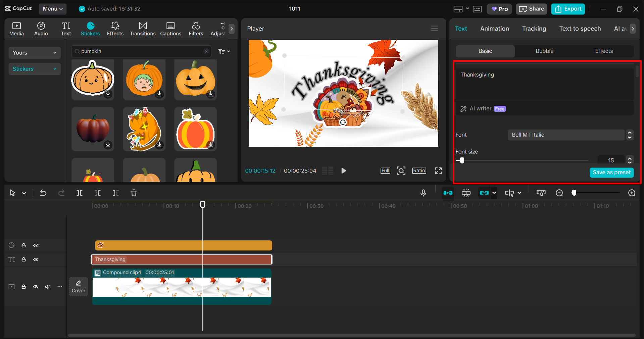Toggle visibility of the Thanksgiving text track

36,259
